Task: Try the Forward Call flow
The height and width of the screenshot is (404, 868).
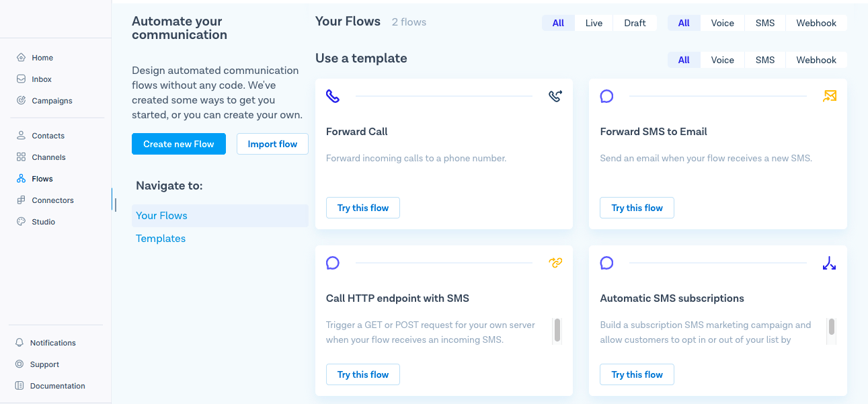Action: (x=362, y=207)
